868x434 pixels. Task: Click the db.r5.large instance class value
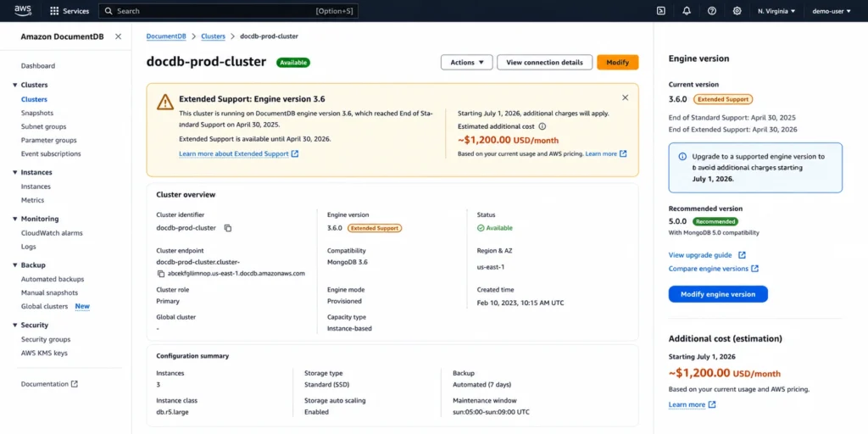[173, 413]
